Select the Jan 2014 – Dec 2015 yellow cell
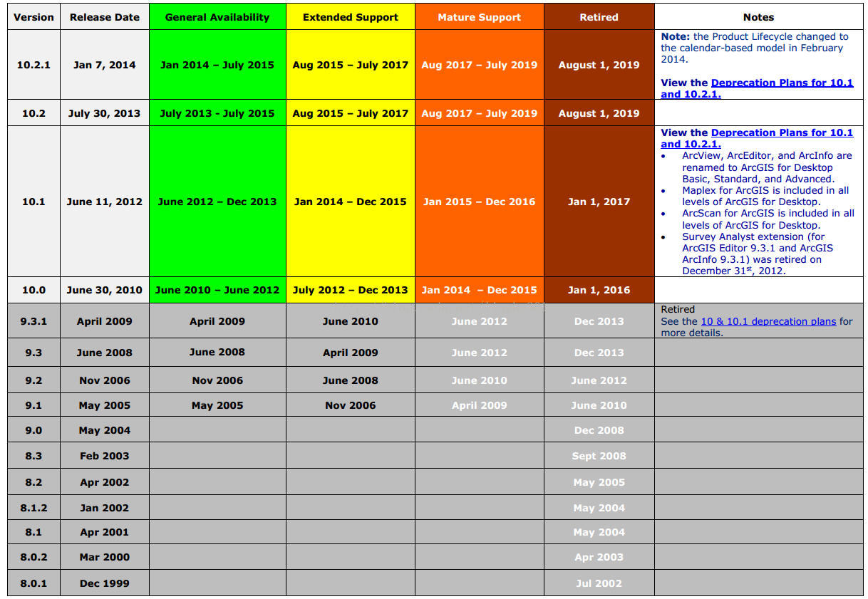Image resolution: width=868 pixels, height=599 pixels. coord(351,202)
